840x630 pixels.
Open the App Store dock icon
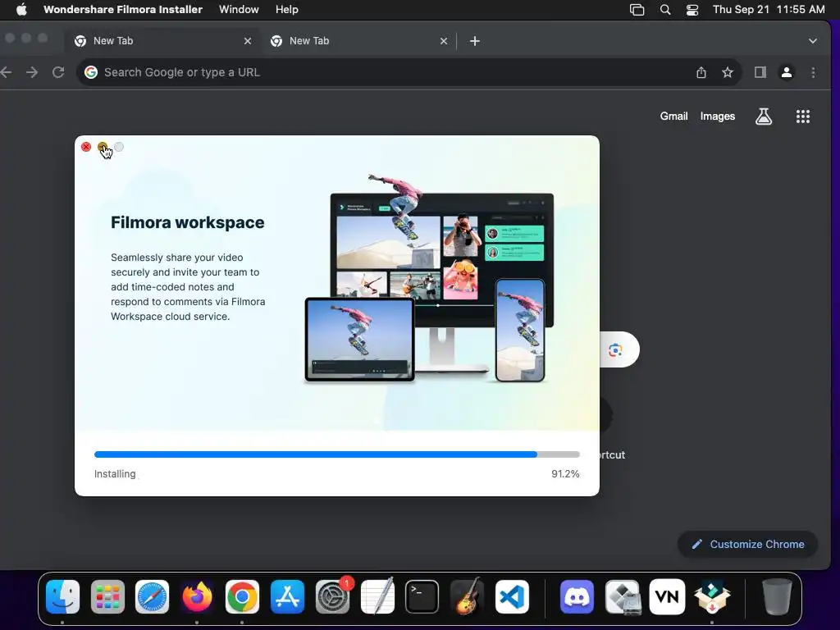(x=287, y=597)
